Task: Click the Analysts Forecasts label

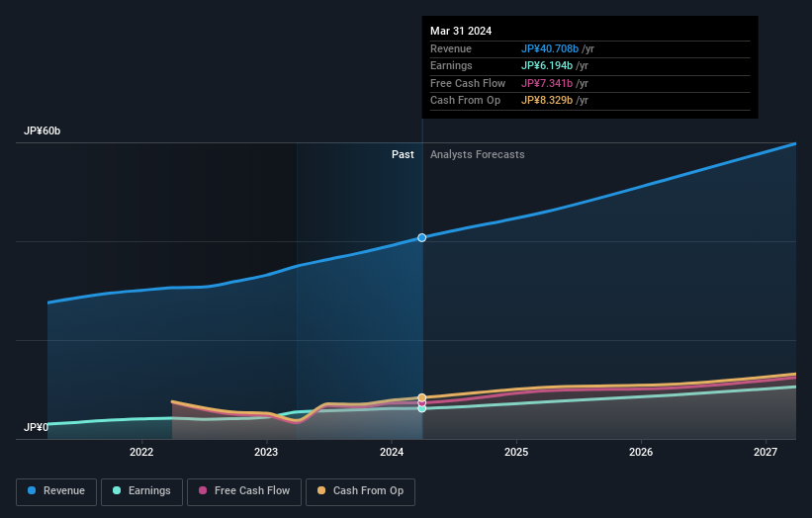Action: pos(477,154)
